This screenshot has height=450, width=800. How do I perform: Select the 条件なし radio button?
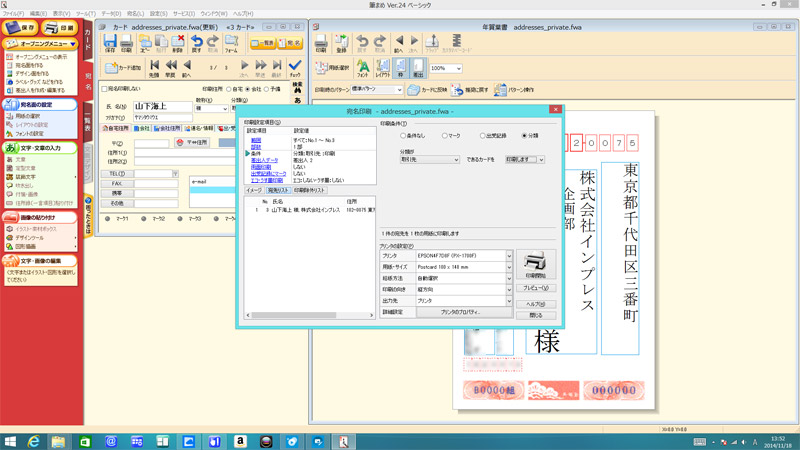[405, 136]
